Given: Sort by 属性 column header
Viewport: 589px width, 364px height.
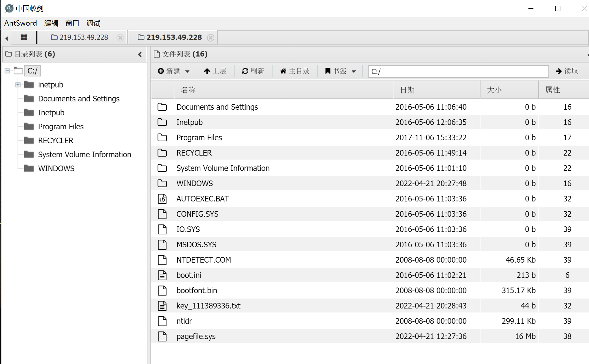Looking at the screenshot, I should [564, 90].
